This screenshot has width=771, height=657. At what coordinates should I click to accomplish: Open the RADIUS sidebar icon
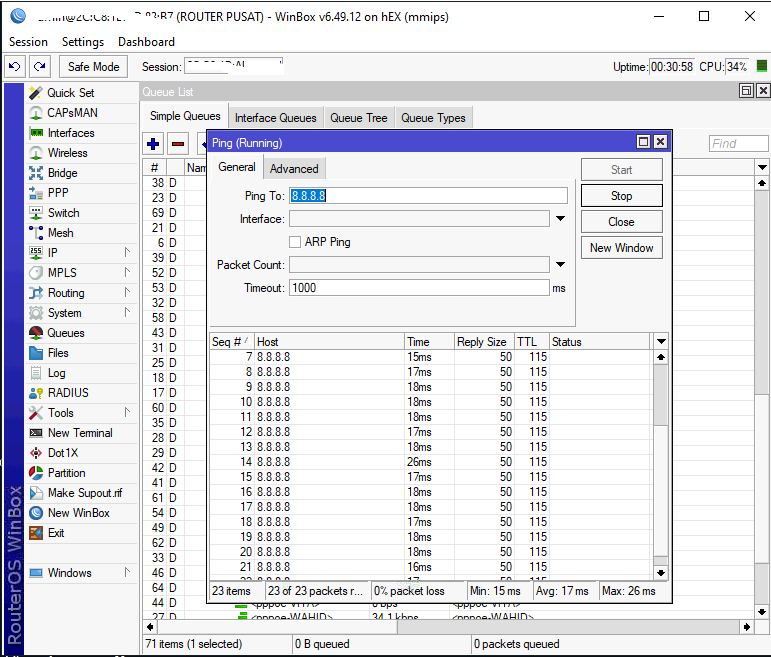point(35,393)
